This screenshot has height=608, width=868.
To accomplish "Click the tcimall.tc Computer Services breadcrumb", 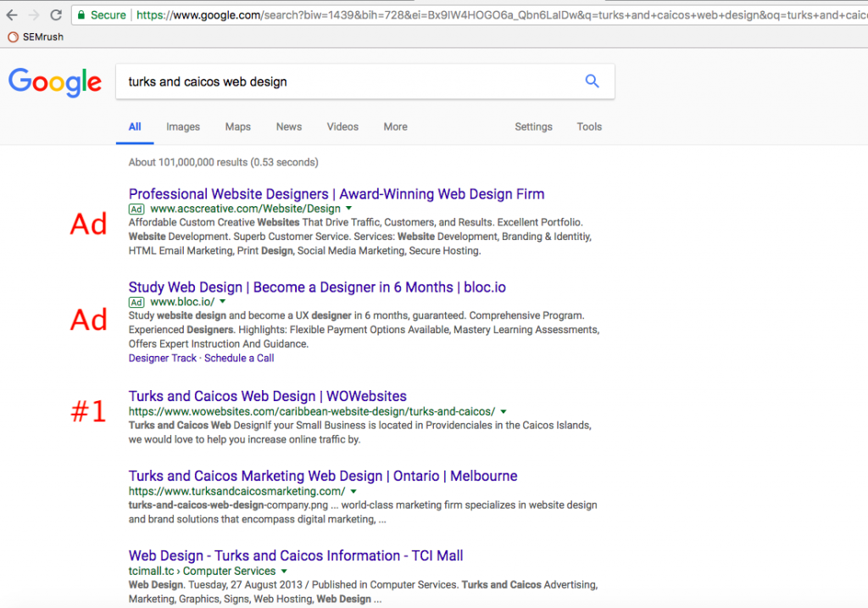I will pyautogui.click(x=202, y=571).
